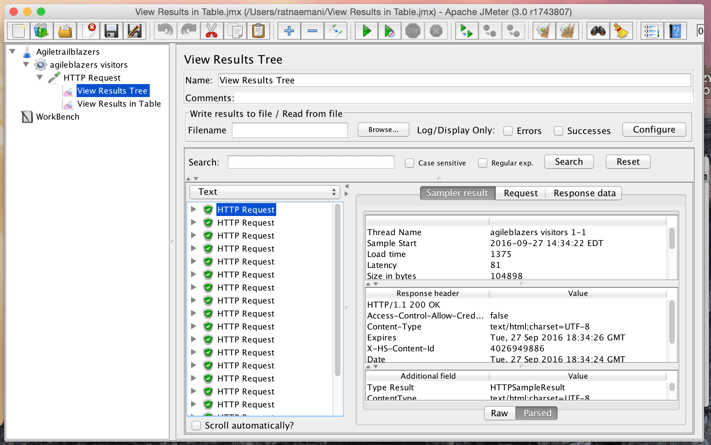Click the Open file folder icon
711x445 pixels.
pos(65,31)
